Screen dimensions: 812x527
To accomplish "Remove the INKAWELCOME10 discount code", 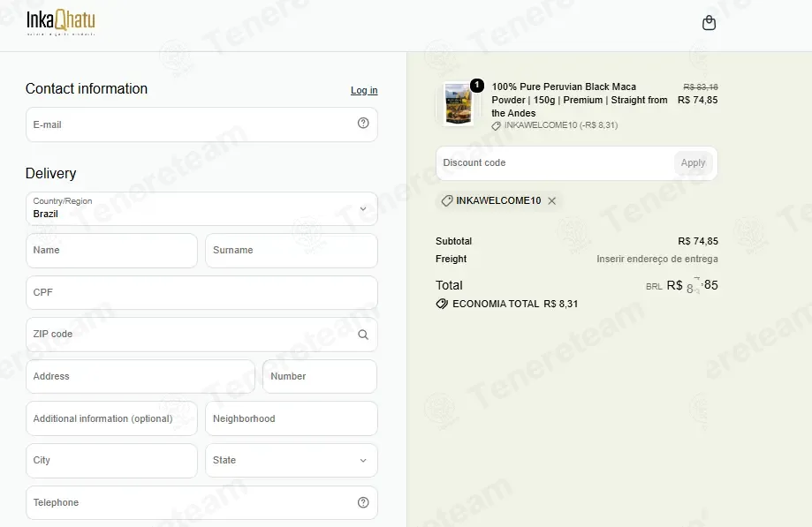I will click(x=552, y=200).
